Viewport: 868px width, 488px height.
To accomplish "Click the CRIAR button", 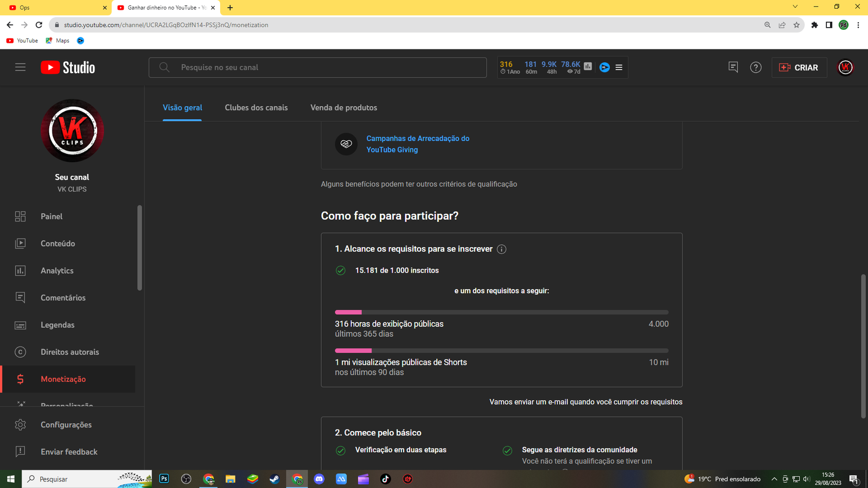I will click(x=799, y=67).
